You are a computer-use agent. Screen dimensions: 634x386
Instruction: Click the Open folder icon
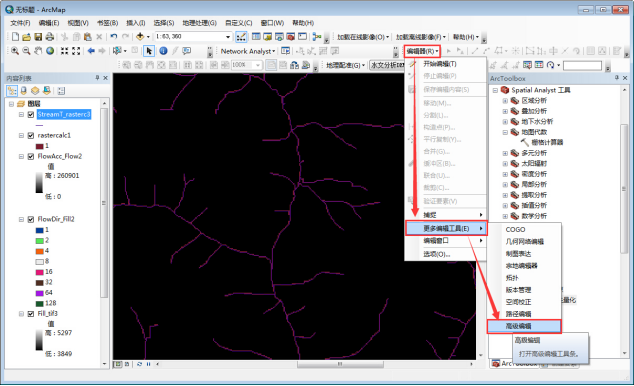click(26, 37)
